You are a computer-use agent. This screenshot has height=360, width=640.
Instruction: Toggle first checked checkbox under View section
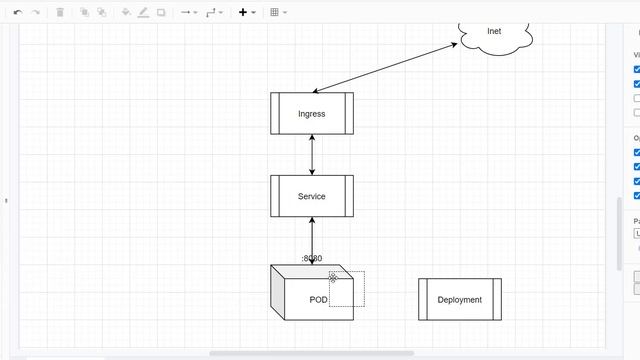[637, 69]
